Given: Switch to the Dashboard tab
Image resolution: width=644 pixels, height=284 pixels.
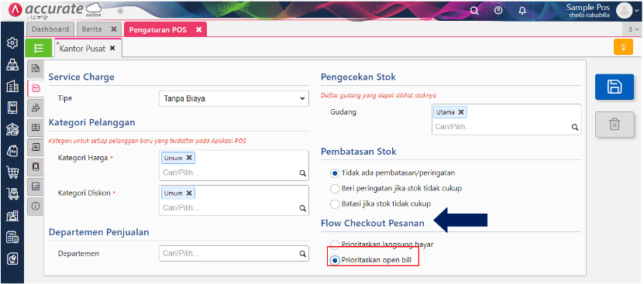Looking at the screenshot, I should tap(50, 29).
